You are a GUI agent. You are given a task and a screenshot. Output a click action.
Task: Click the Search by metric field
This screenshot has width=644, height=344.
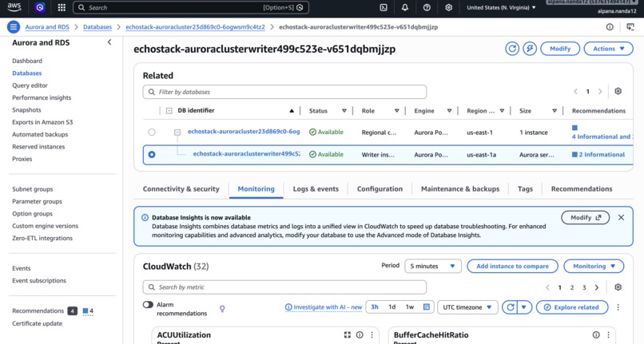pyautogui.click(x=284, y=287)
